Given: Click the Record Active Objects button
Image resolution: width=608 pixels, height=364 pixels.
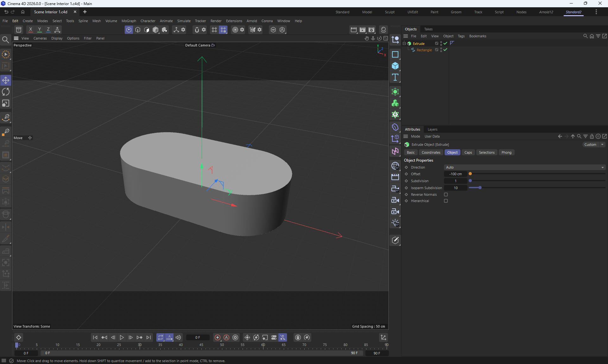Looking at the screenshot, I should [x=217, y=337].
